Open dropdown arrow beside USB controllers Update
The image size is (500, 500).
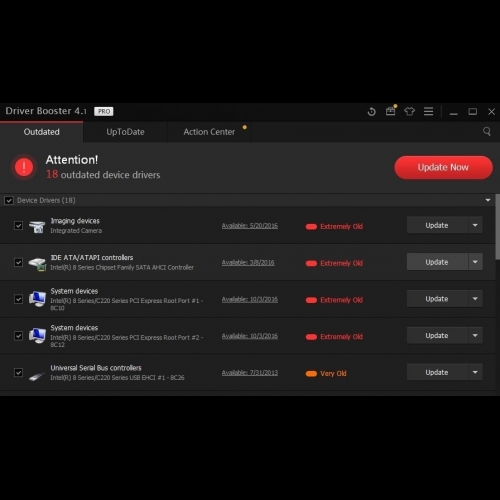point(475,372)
